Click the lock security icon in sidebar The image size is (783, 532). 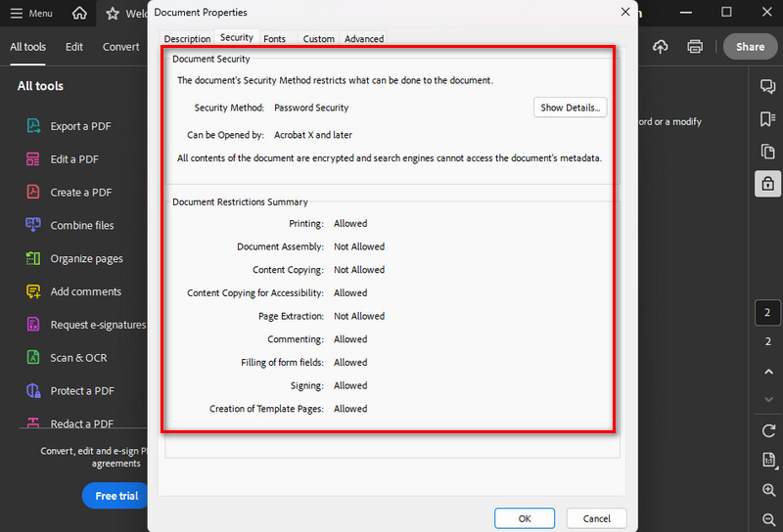767,183
